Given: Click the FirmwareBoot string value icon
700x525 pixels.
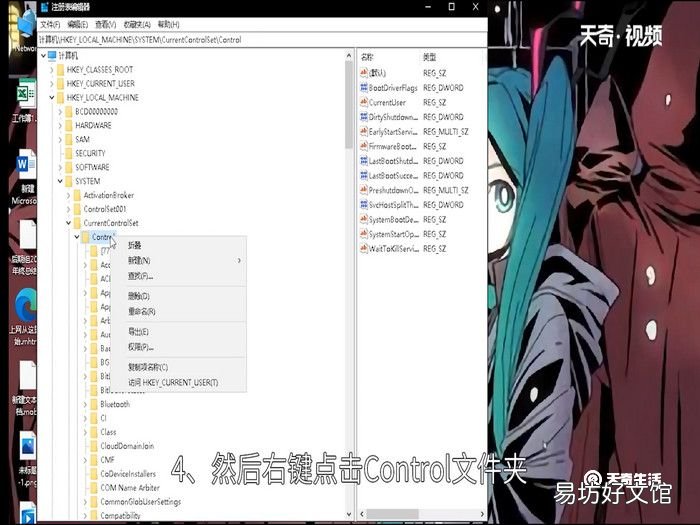Looking at the screenshot, I should point(364,146).
